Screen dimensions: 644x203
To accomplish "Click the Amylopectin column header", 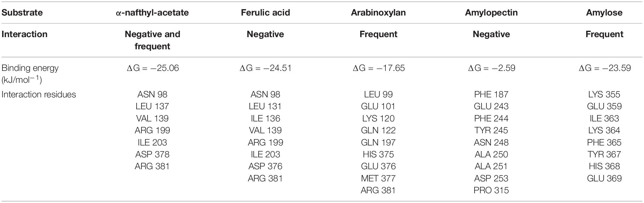I will 491,12.
